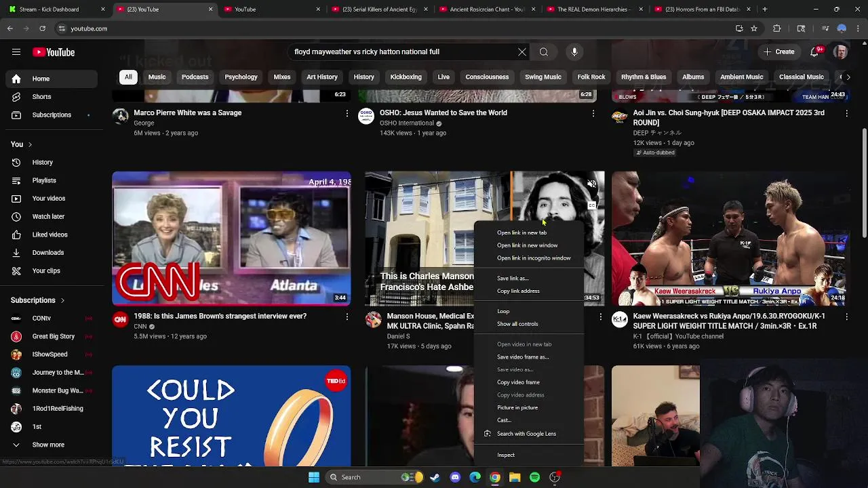Run search with the magnifier button

544,52
